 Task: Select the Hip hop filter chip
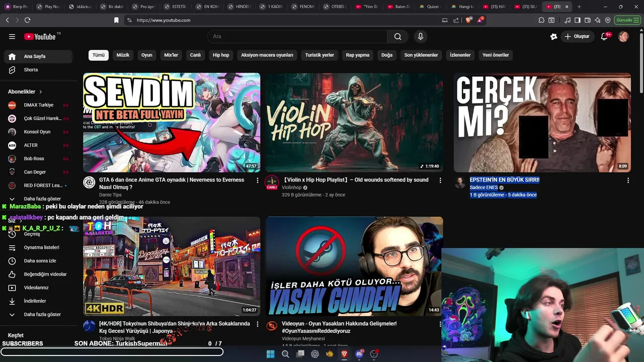point(221,55)
